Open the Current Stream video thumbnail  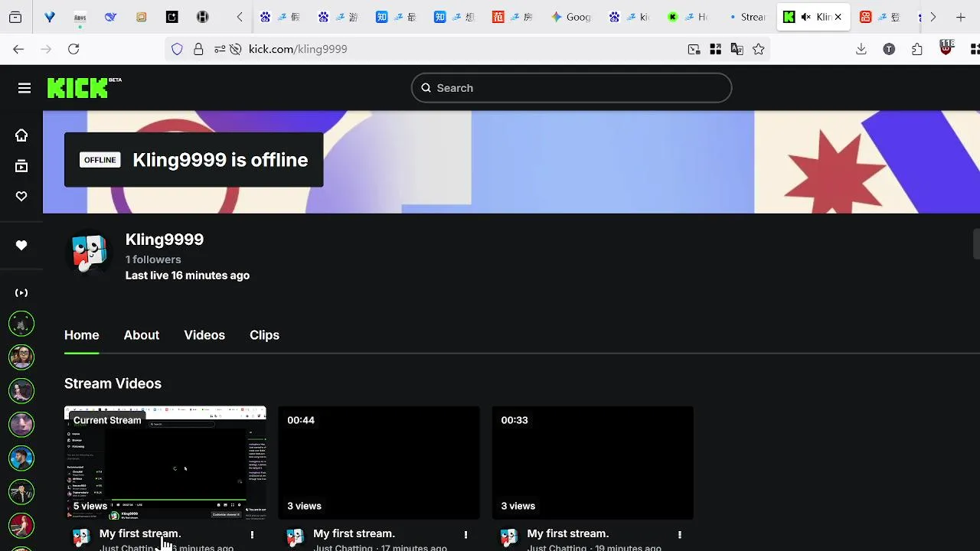165,463
